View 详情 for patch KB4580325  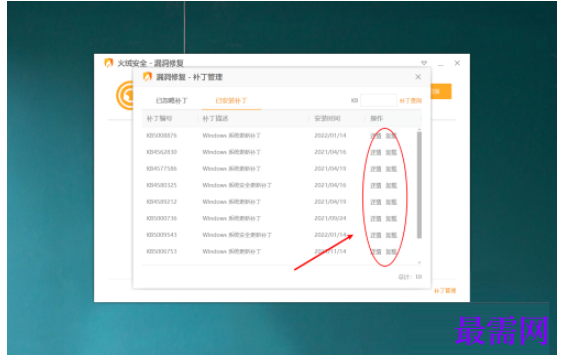pos(376,186)
